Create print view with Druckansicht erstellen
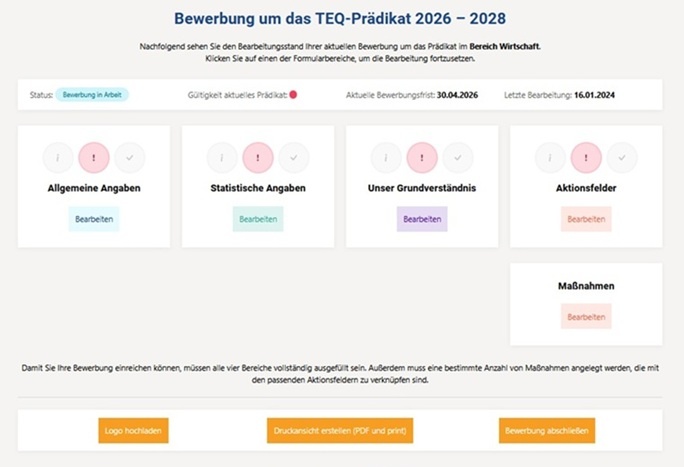This screenshot has width=684, height=467. (341, 431)
